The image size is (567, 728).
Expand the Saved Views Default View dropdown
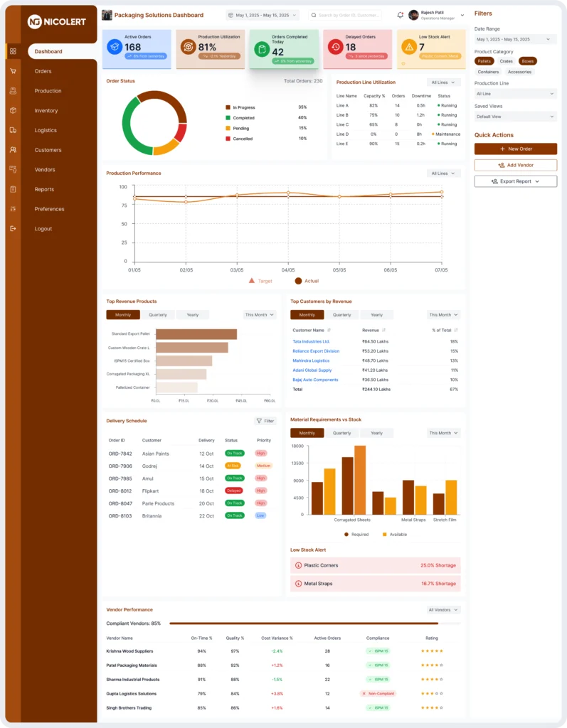pos(515,116)
